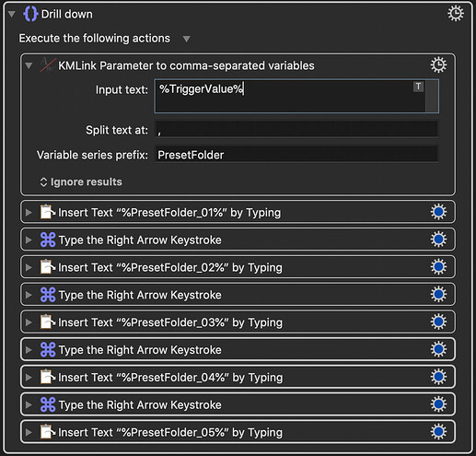Viewport: 476px width, 456px height.
Task: Click the Variable series prefix field PresetFolder
Action: (296, 155)
